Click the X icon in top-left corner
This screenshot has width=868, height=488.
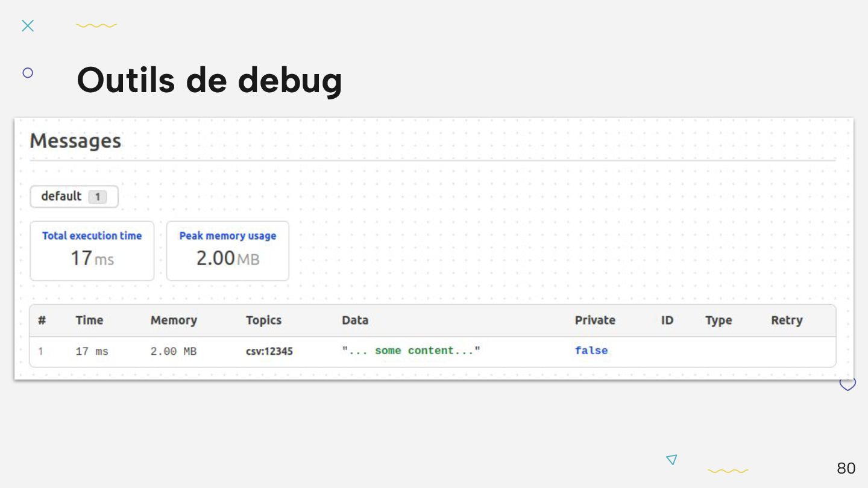[28, 25]
